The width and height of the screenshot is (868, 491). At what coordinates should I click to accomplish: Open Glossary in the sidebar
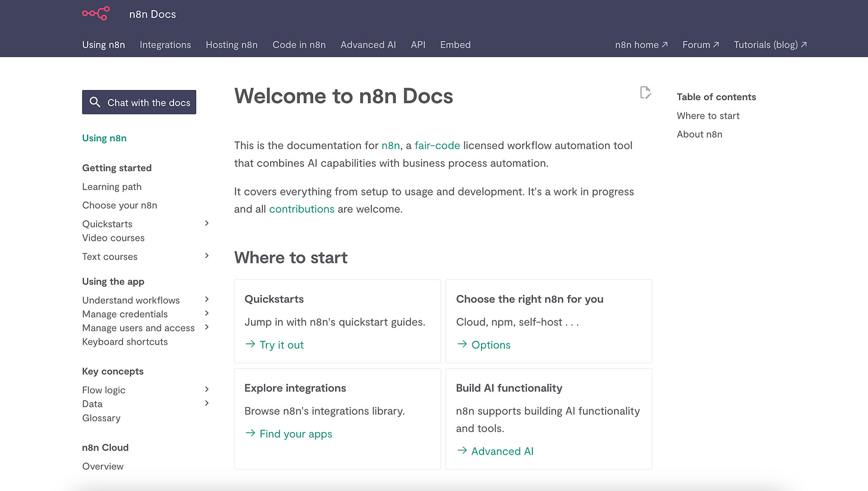tap(101, 418)
